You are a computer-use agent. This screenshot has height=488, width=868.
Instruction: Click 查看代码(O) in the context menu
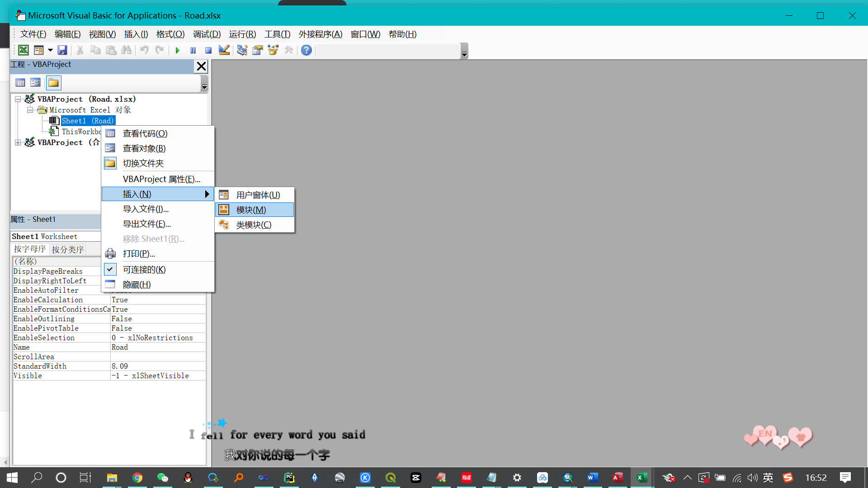(145, 134)
